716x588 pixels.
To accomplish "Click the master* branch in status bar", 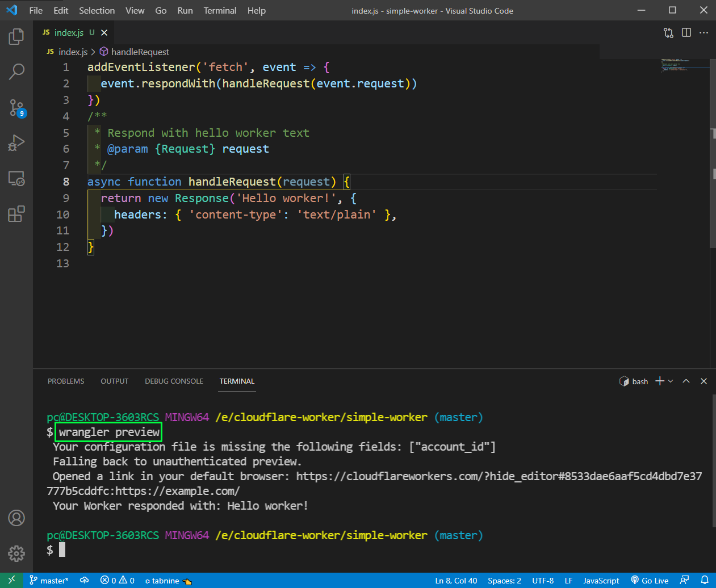I will pos(49,580).
